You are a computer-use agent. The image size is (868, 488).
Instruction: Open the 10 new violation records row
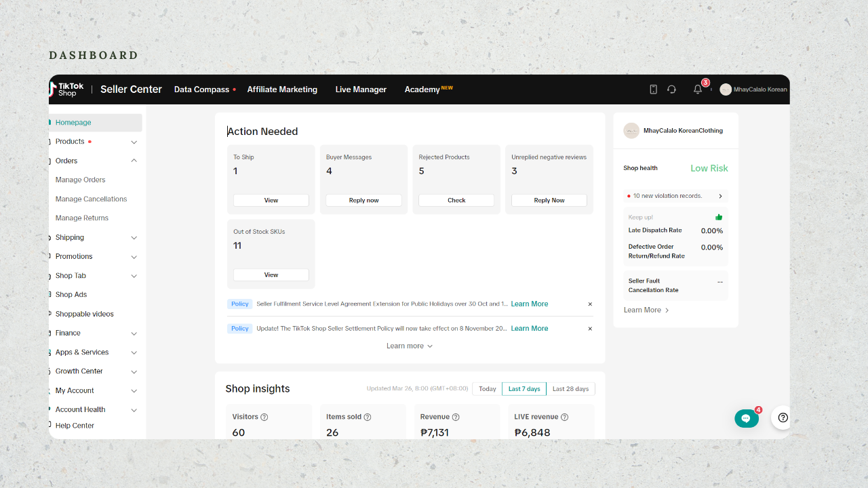coord(675,196)
